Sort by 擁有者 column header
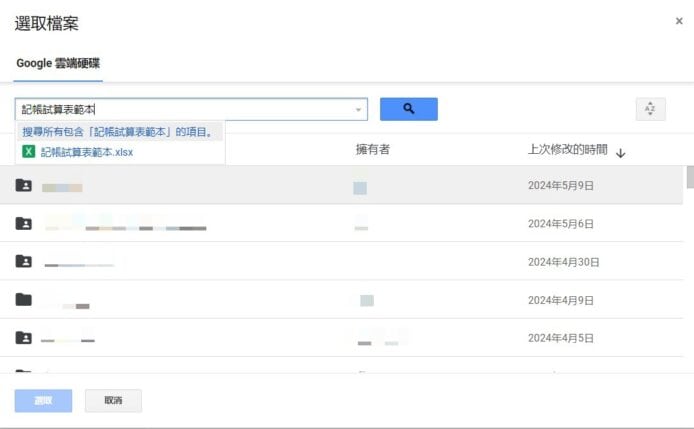Screen dimensions: 694x429 pos(372,150)
